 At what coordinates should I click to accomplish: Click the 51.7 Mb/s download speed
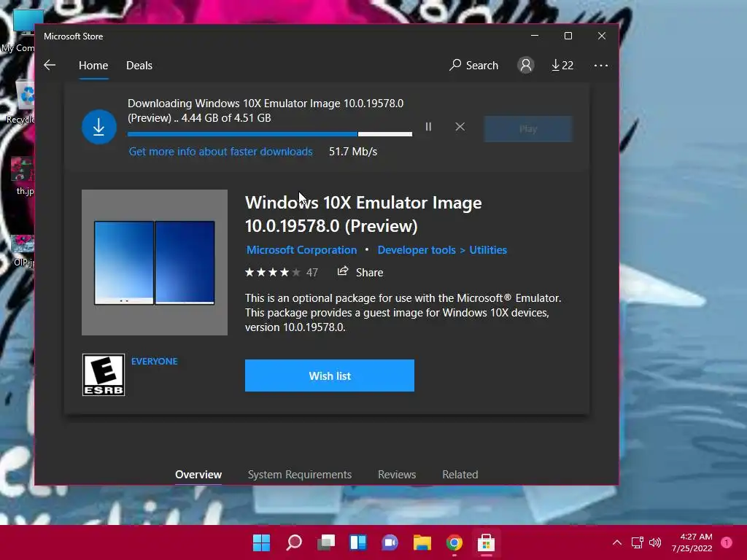tap(353, 152)
